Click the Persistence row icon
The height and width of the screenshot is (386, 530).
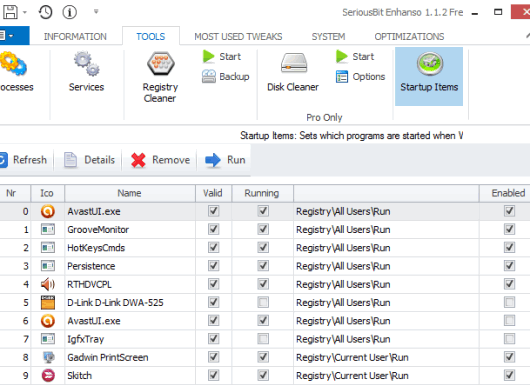(48, 266)
